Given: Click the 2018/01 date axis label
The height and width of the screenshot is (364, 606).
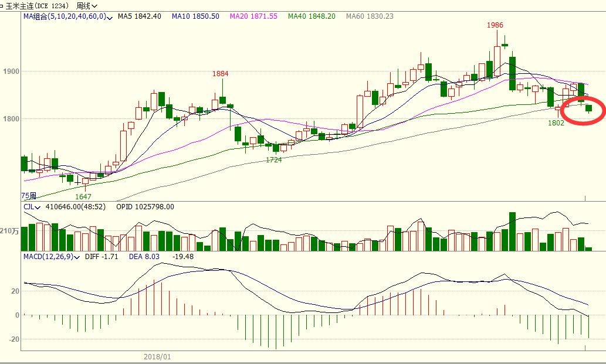Looking at the screenshot, I should coord(157,356).
